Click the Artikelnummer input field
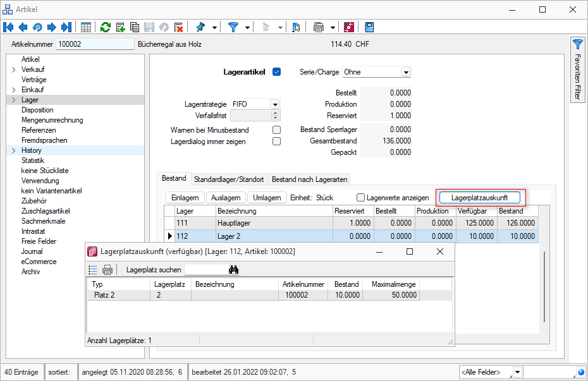Viewport: 588px width, 381px height. pos(95,44)
